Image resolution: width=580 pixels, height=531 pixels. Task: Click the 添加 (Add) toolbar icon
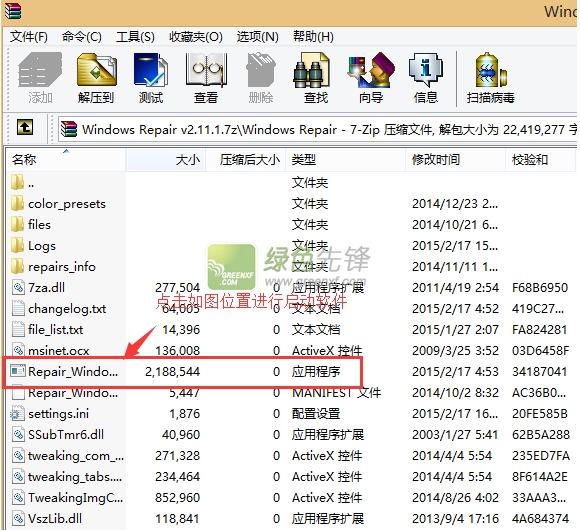[x=40, y=70]
